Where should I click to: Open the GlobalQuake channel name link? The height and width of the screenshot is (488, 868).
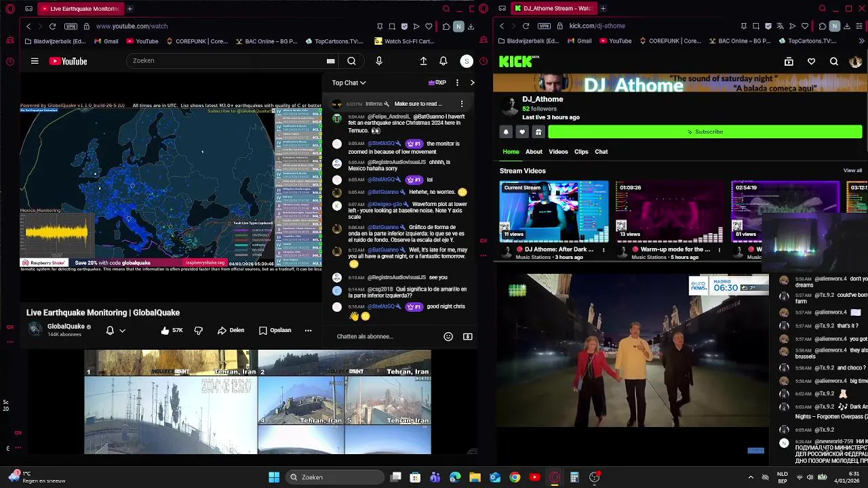[x=66, y=326]
